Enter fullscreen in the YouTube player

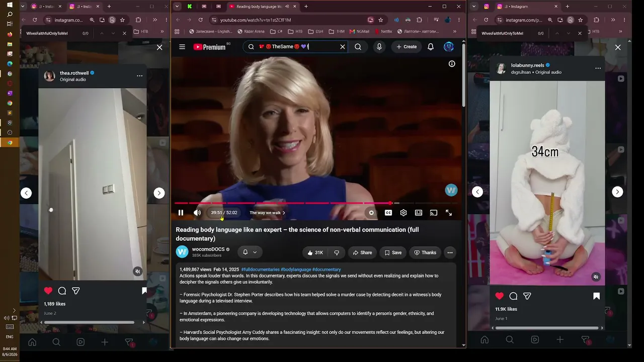[x=449, y=213]
